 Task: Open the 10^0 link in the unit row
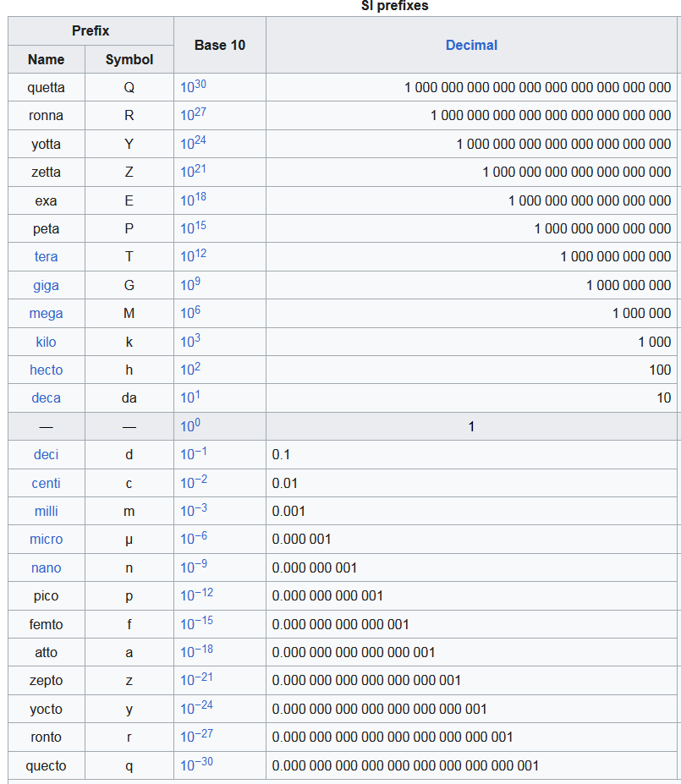[x=190, y=425]
